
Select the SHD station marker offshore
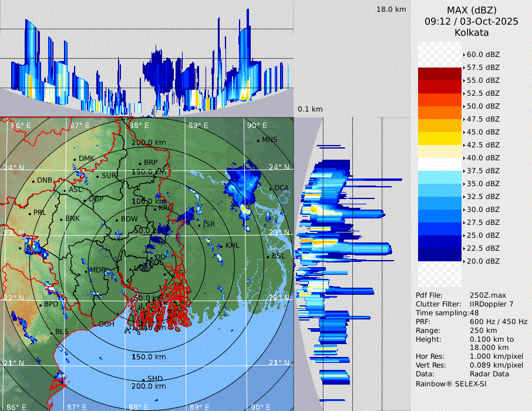pos(144,379)
